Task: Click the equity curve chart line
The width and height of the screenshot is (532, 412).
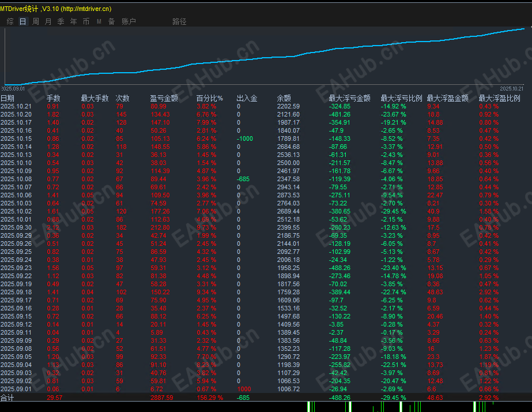Action: [265, 58]
